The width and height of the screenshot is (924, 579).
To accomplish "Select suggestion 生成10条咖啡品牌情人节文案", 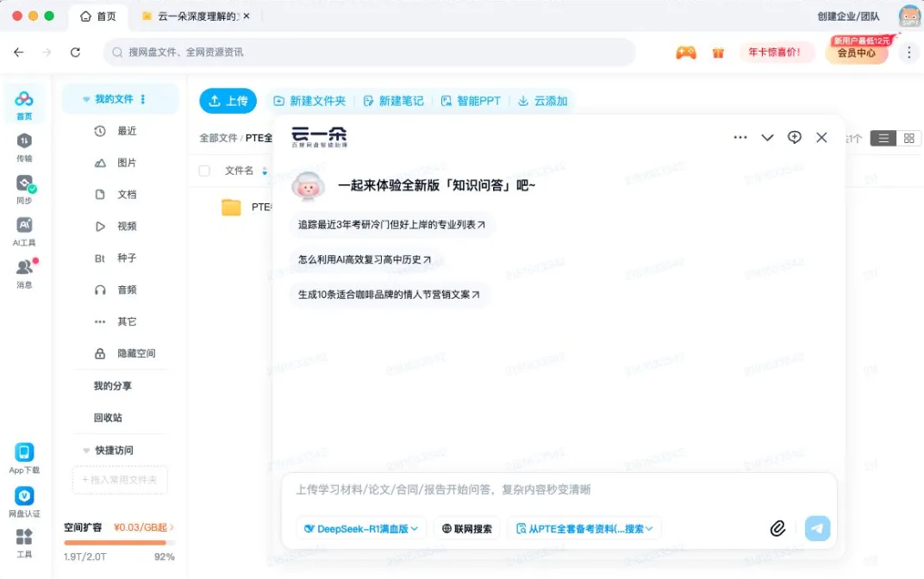I will click(389, 295).
